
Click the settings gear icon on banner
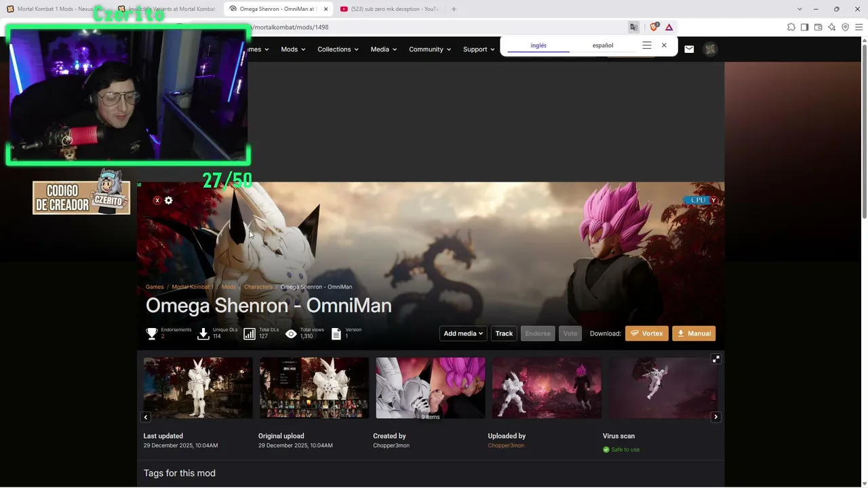[x=169, y=200]
